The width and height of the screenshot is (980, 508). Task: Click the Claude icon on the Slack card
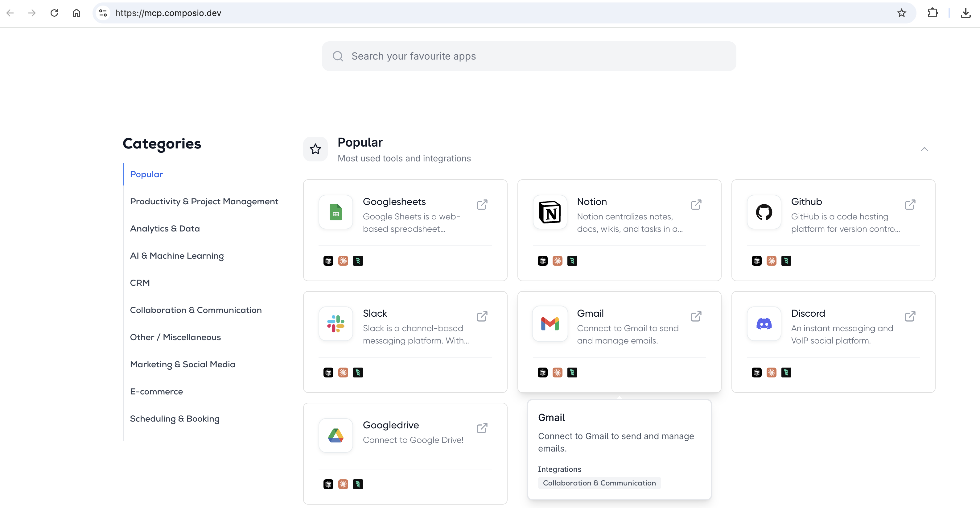[x=343, y=373]
